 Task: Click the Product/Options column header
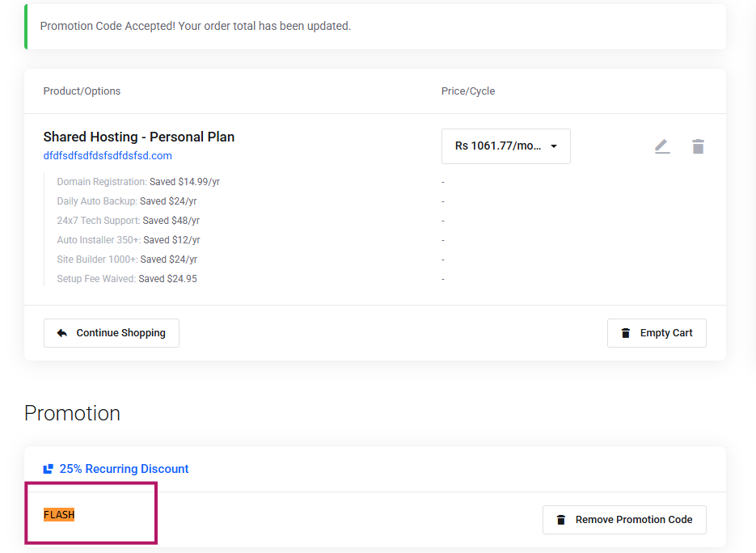(x=82, y=91)
